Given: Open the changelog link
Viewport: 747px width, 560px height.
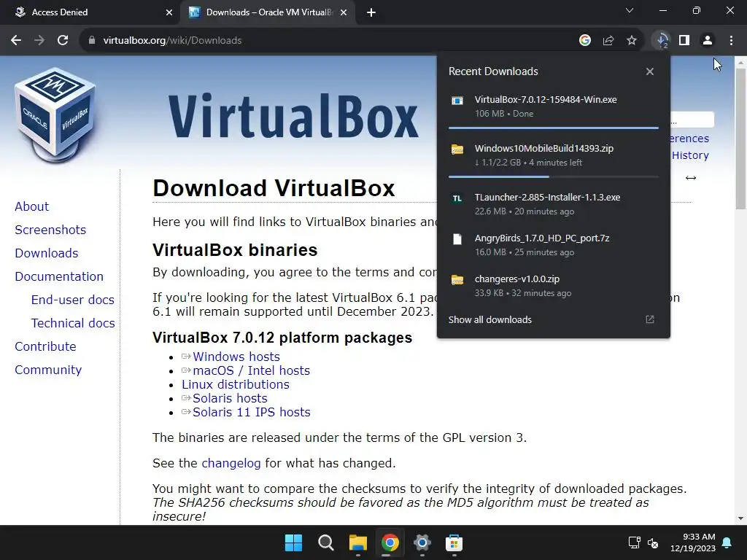Looking at the screenshot, I should pos(231,463).
